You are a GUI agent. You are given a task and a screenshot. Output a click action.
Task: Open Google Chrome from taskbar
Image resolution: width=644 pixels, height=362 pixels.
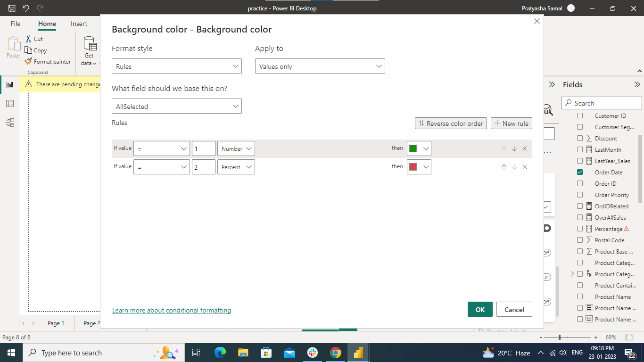[x=335, y=353]
